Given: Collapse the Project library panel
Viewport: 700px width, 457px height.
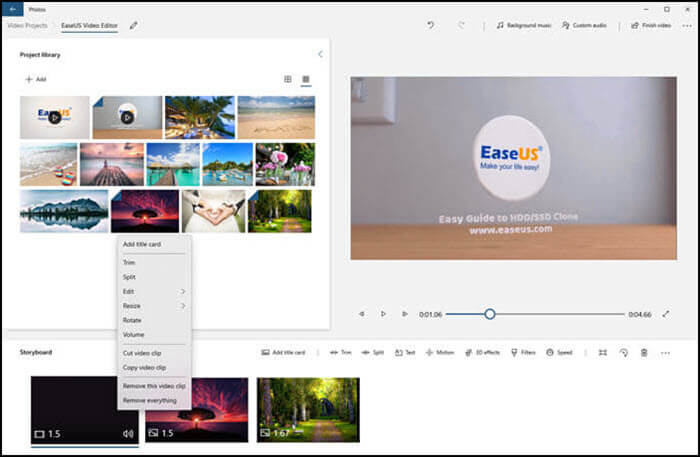Looking at the screenshot, I should coord(320,54).
